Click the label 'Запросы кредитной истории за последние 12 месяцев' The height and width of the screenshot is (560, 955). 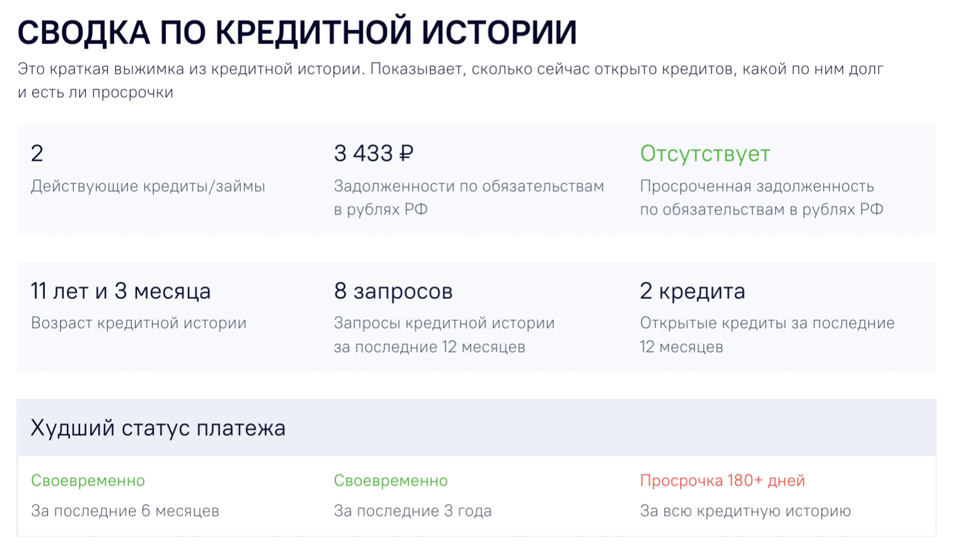444,334
